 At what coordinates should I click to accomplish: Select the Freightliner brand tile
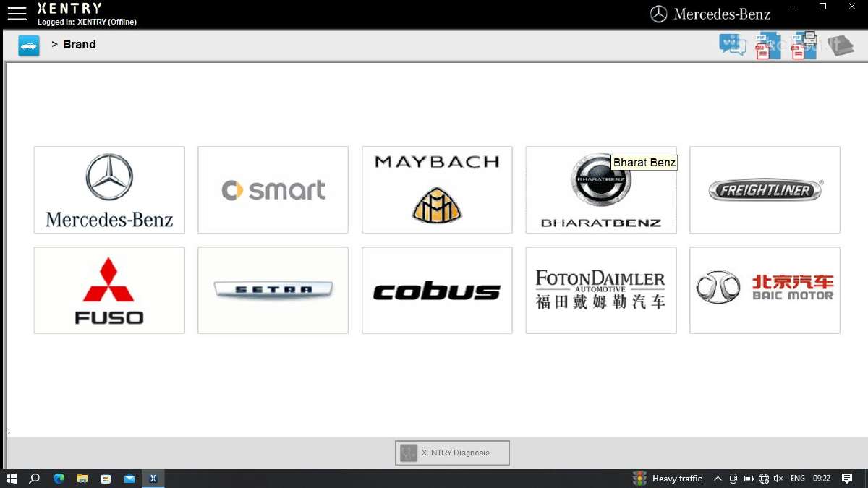point(765,190)
